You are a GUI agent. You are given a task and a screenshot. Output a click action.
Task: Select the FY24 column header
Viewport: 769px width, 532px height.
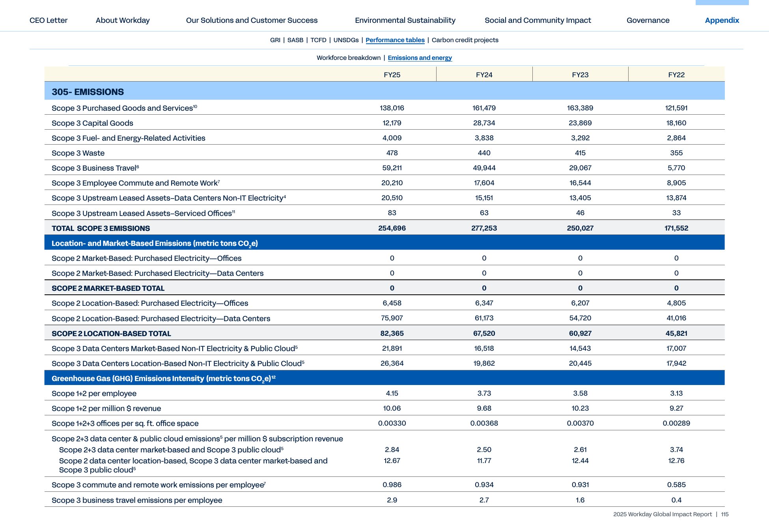484,75
